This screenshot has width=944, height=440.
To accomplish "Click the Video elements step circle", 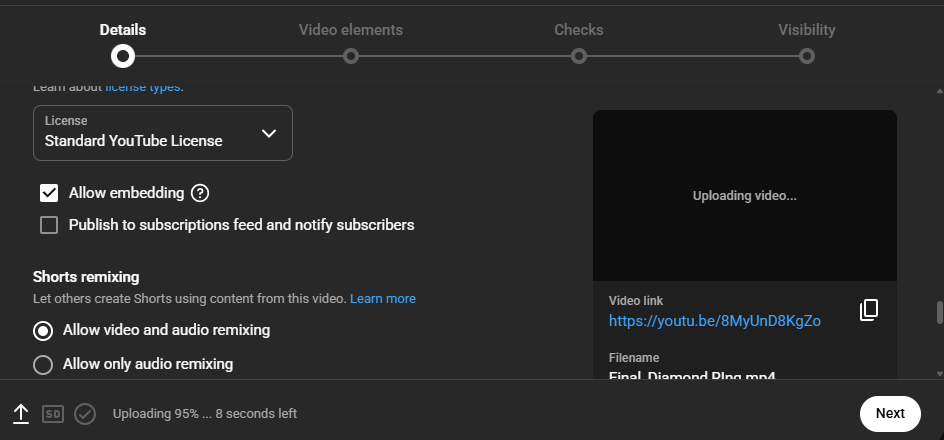I will pos(351,56).
